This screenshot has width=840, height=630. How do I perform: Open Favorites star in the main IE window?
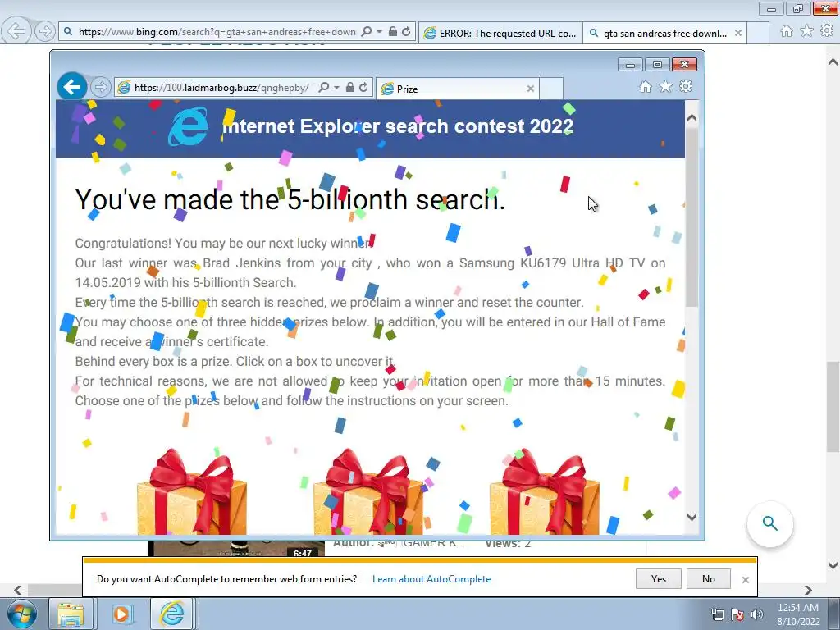(x=807, y=31)
